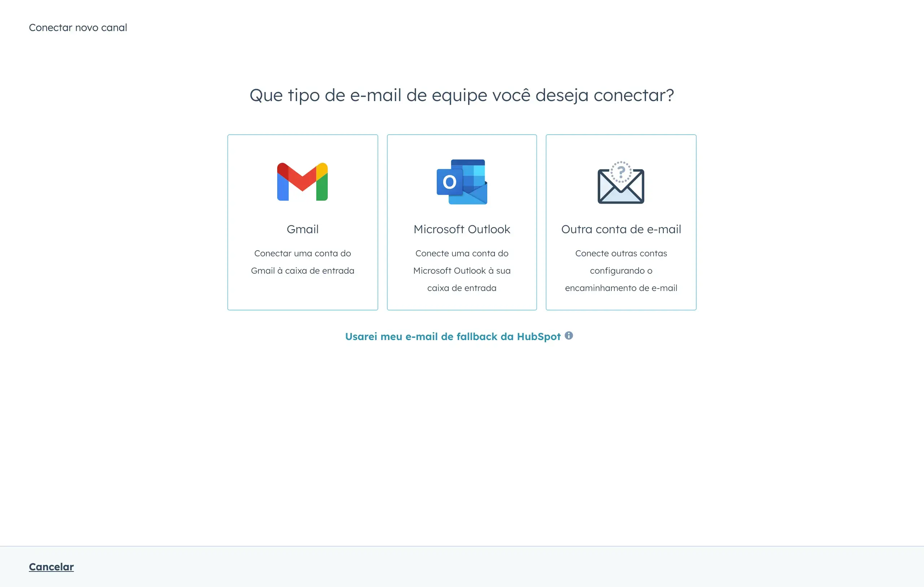The width and height of the screenshot is (924, 587).
Task: Click Cancelar to dismiss the dialog
Action: (51, 566)
